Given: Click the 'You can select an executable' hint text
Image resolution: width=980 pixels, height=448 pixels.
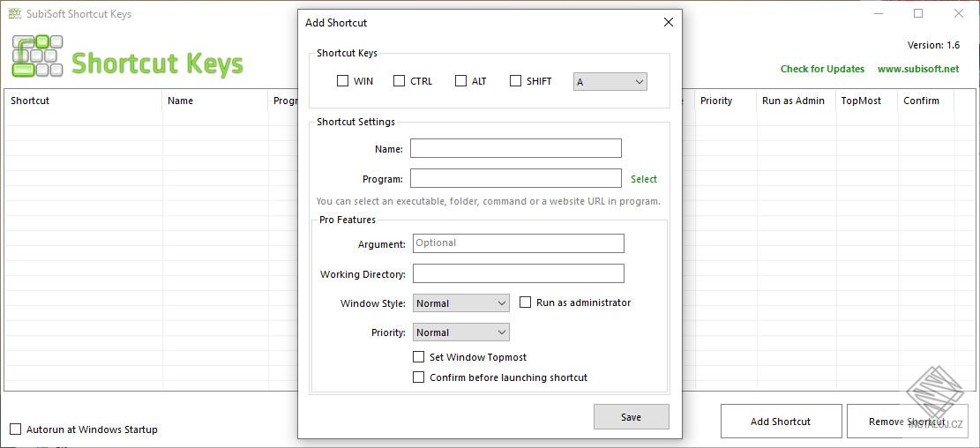Looking at the screenshot, I should (x=488, y=201).
